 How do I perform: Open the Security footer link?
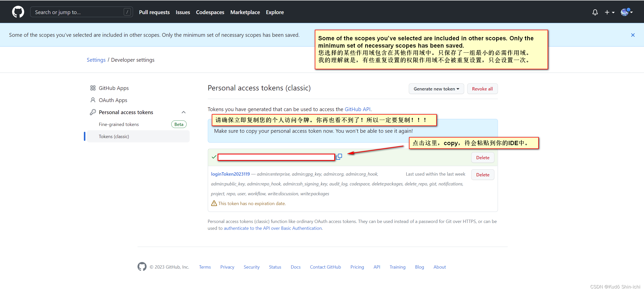(x=251, y=267)
